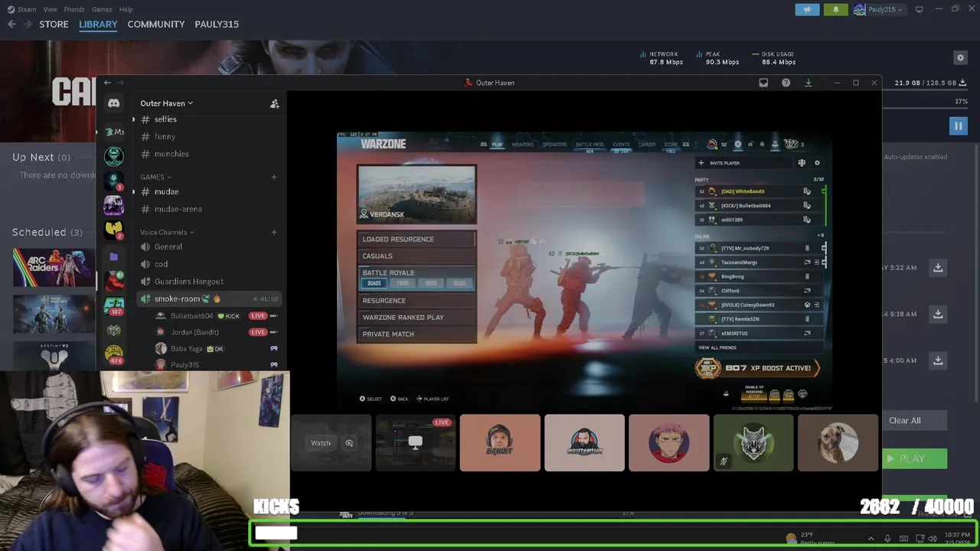Click the download icon beside 21.9 GB
Image resolution: width=980 pixels, height=551 pixels.
962,83
